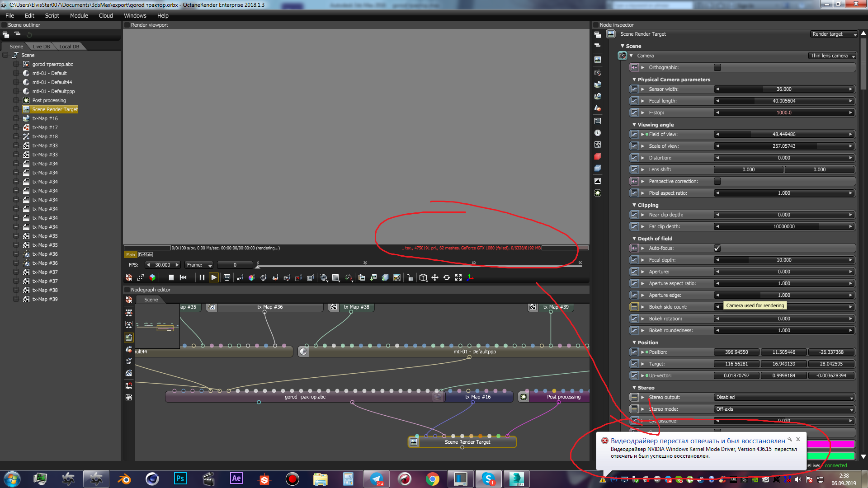Click the rotate gizmo icon in toolbar
868x488 pixels.
[x=446, y=277]
